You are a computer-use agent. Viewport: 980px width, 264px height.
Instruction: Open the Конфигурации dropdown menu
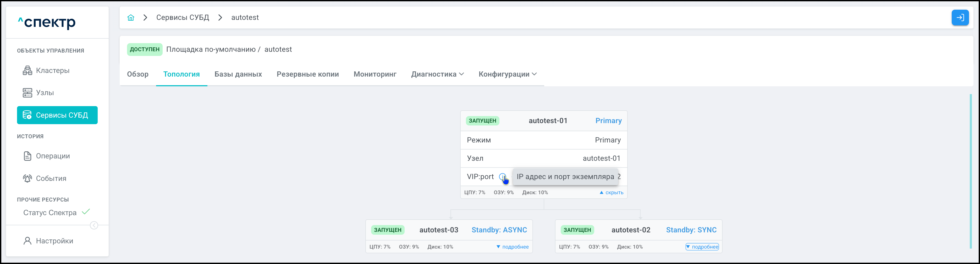pyautogui.click(x=507, y=74)
